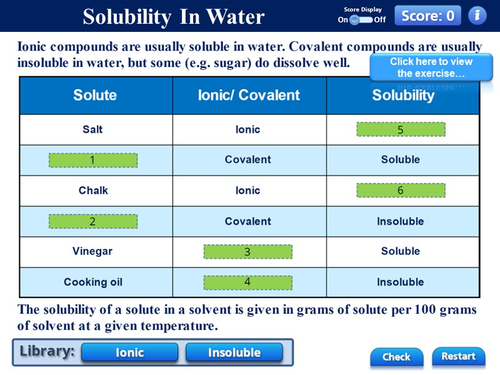Click the Restart button
This screenshot has height=375, width=500.
458,356
